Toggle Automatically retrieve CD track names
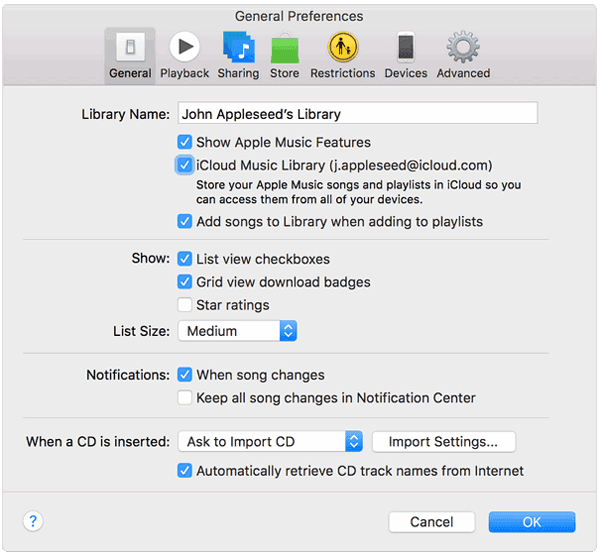 (184, 470)
